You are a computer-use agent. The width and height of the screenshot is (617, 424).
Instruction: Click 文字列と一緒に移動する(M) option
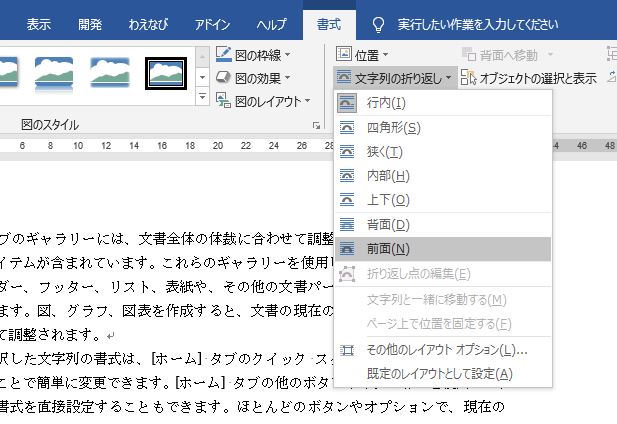pos(443,300)
